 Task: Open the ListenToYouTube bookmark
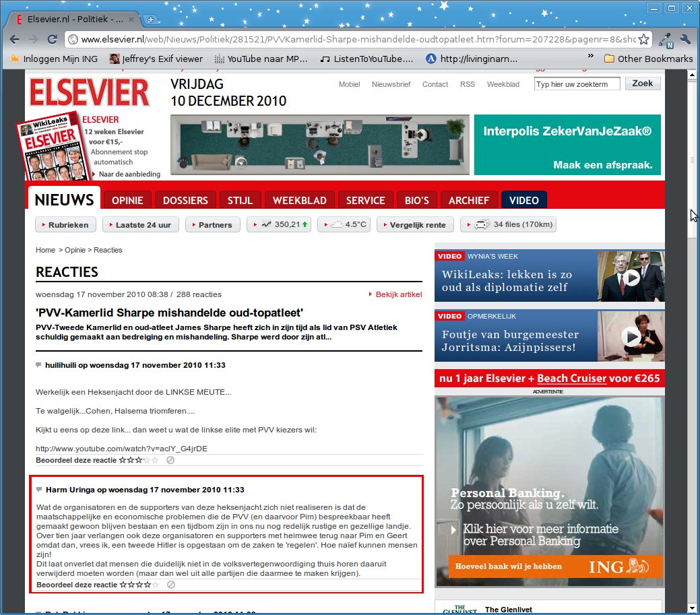(367, 59)
